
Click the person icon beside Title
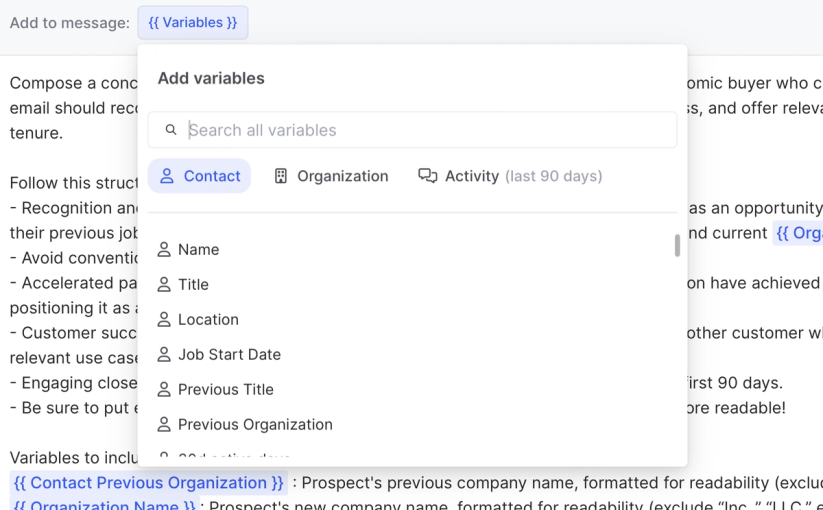164,284
